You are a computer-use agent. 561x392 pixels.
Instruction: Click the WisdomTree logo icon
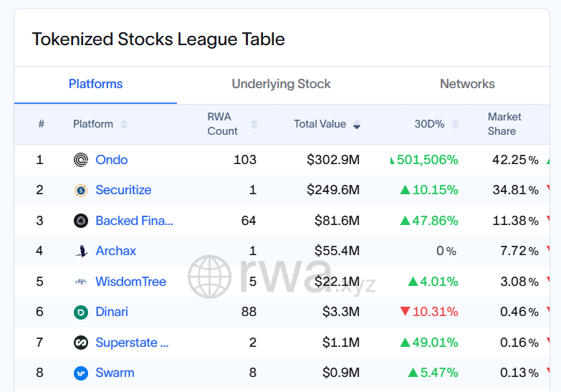coord(81,282)
